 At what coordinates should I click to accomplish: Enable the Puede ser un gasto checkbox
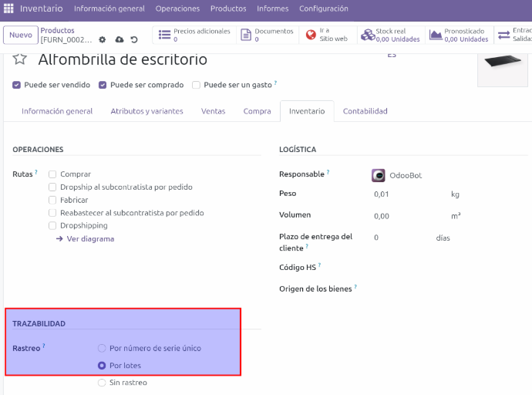pos(197,85)
